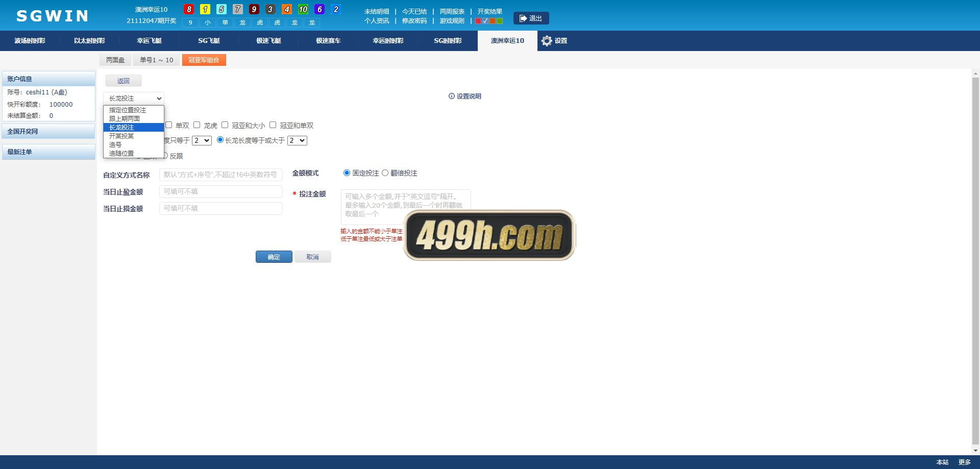Click the red number 8 ball
This screenshot has width=980, height=469.
189,9
